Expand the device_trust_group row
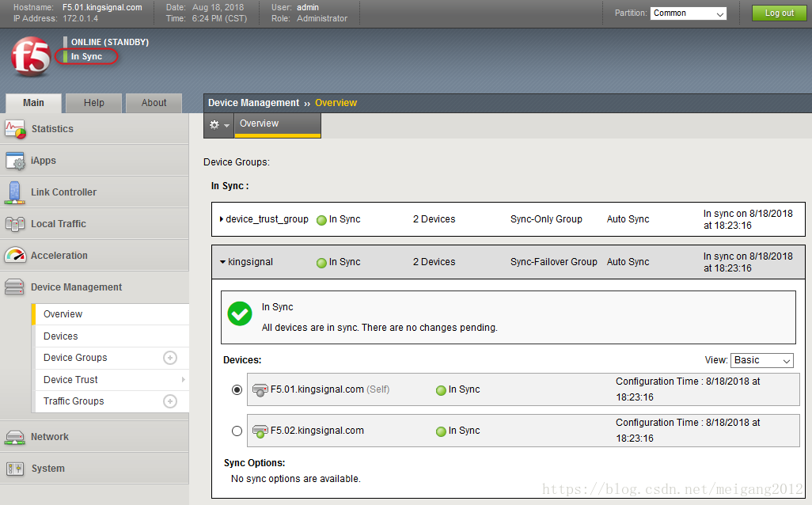This screenshot has width=812, height=505. 221,219
